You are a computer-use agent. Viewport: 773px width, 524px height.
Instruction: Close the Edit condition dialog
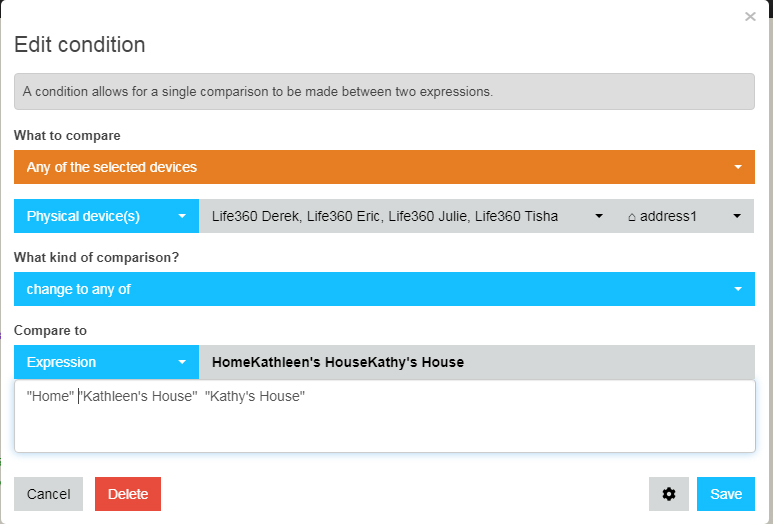coord(750,17)
